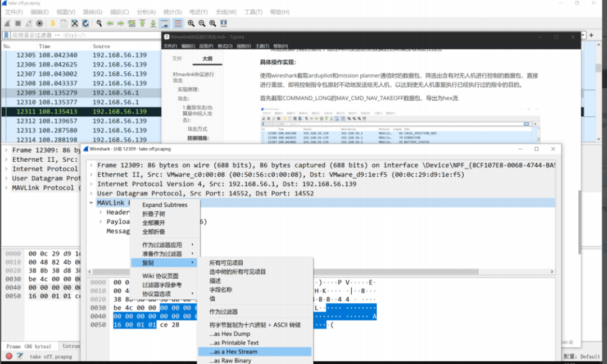Open 准备作为过滤器 submenu

pyautogui.click(x=165, y=254)
